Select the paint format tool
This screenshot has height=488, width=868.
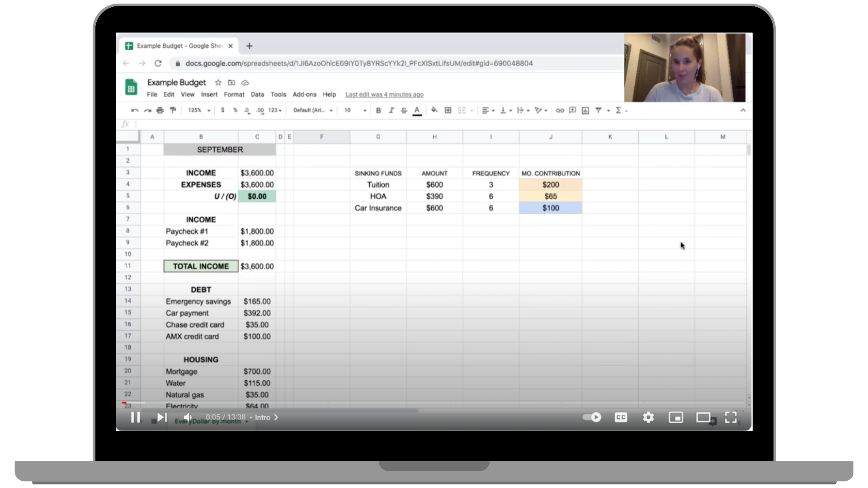coord(173,110)
